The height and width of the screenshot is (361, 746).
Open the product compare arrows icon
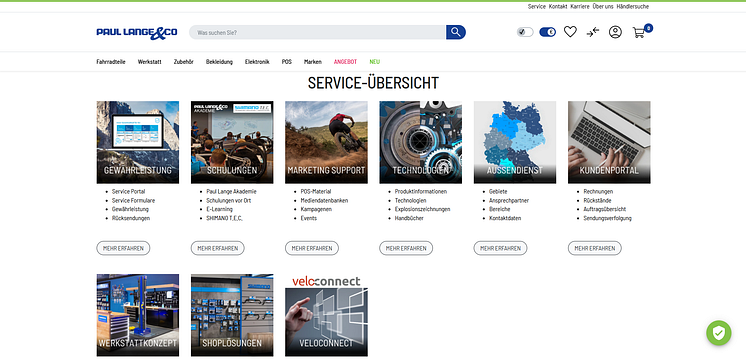tap(592, 32)
